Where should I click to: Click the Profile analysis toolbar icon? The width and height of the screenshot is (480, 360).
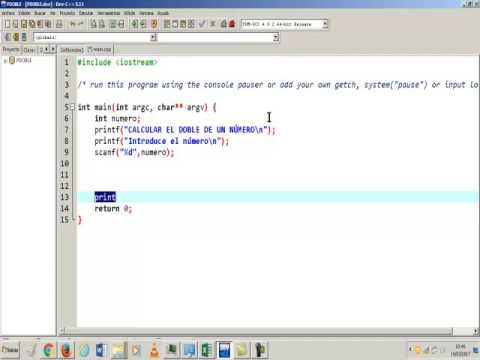coord(223,24)
